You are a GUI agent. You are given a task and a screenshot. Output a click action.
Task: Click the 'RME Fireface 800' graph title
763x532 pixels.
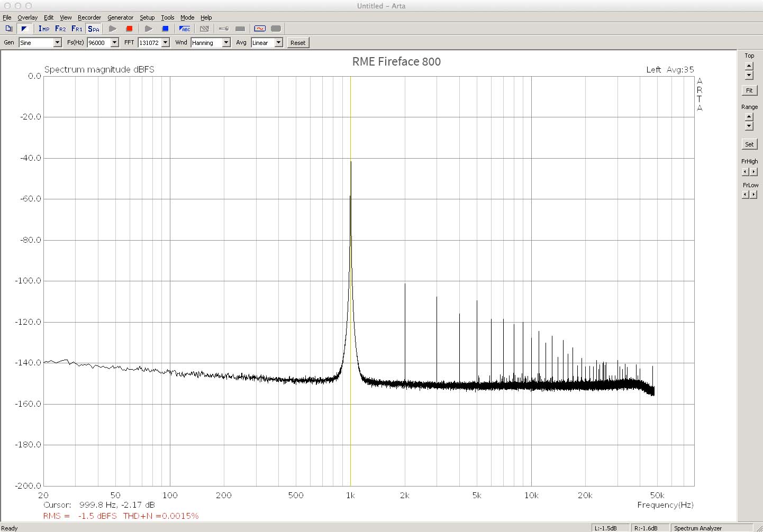tap(396, 61)
